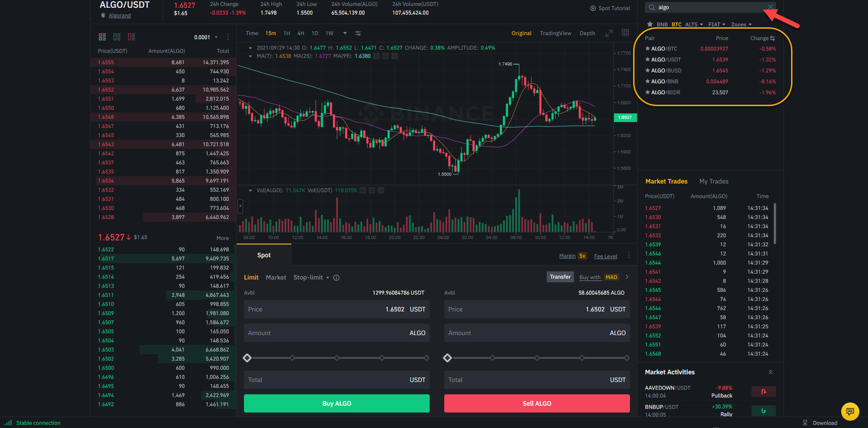The height and width of the screenshot is (428, 868).
Task: Open AAVEDOWN/USDT pullback activity icon
Action: [763, 392]
